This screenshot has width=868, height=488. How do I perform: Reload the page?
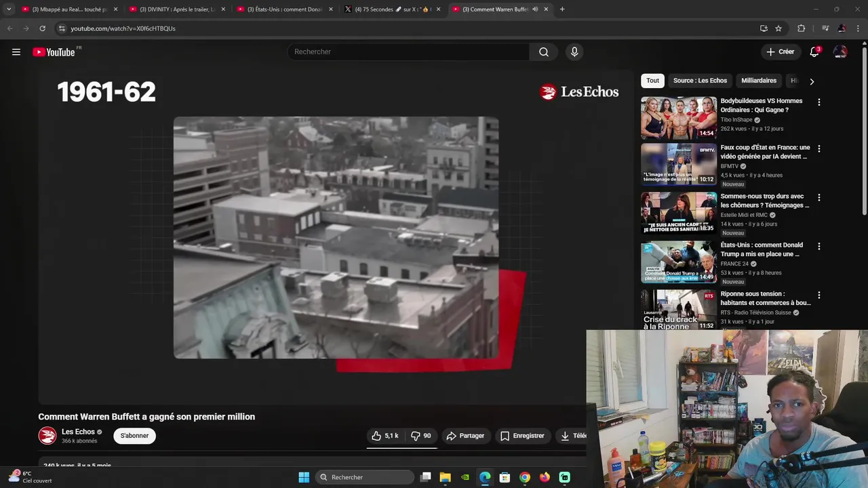coord(42,28)
